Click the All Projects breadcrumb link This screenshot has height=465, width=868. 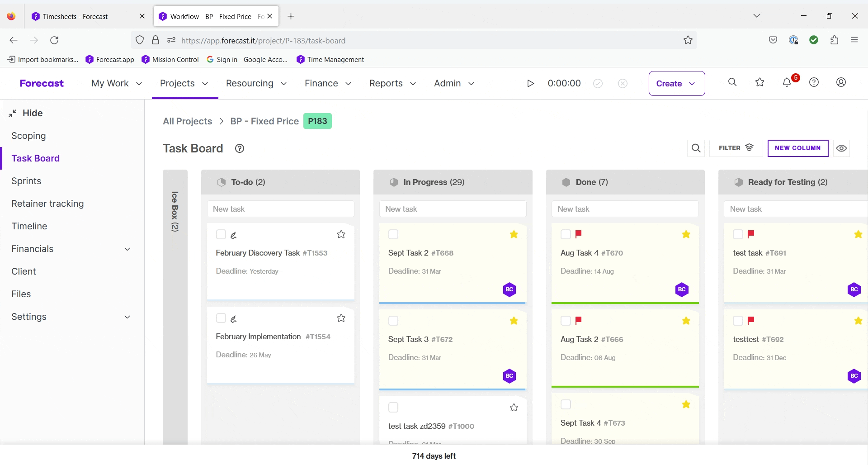187,121
